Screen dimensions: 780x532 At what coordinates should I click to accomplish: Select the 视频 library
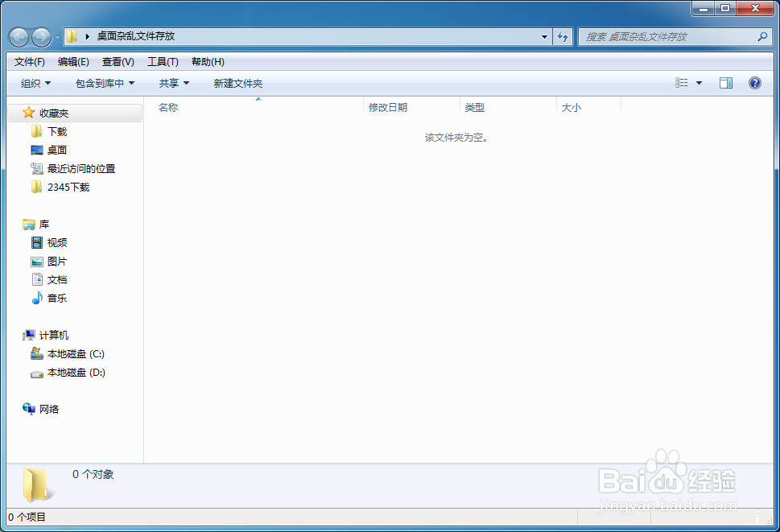pyautogui.click(x=58, y=242)
